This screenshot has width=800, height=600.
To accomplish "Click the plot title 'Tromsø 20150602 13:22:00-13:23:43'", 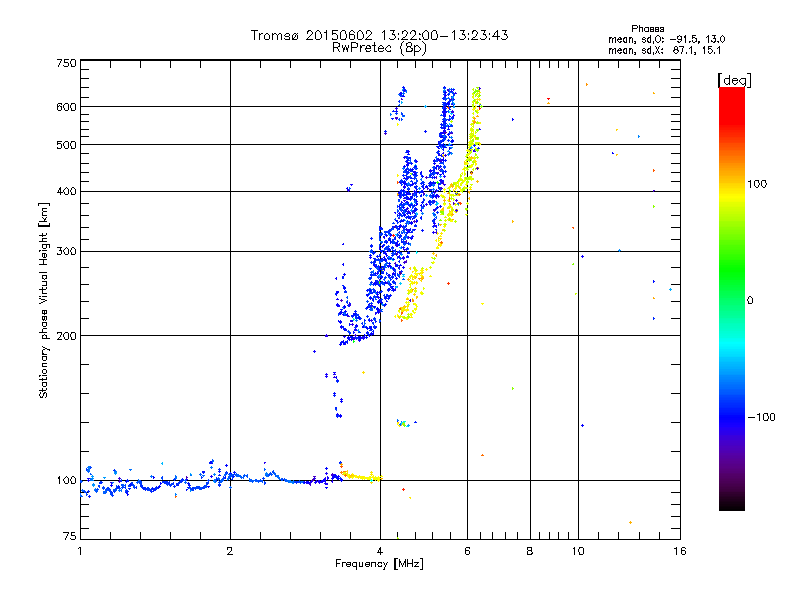I will 379,35.
